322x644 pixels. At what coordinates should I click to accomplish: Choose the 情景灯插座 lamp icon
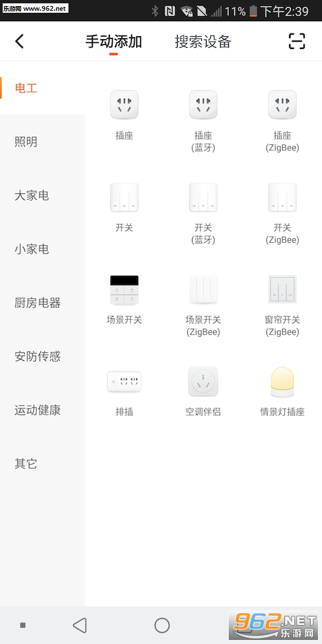point(282,382)
